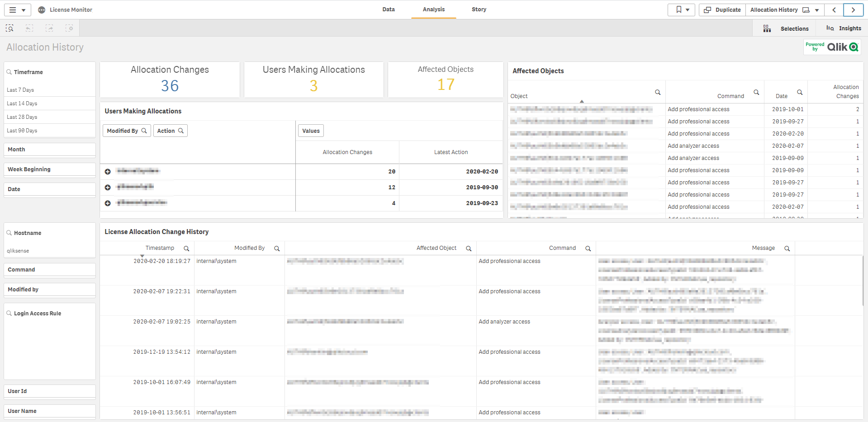The height and width of the screenshot is (422, 868).
Task: Click the undo selection arrow icon
Action: pos(29,28)
